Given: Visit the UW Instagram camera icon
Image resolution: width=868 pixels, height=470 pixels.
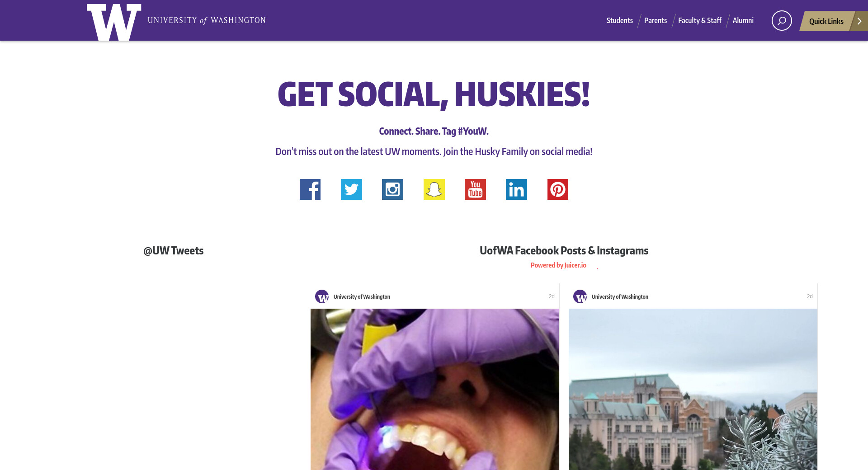Looking at the screenshot, I should pyautogui.click(x=392, y=189).
